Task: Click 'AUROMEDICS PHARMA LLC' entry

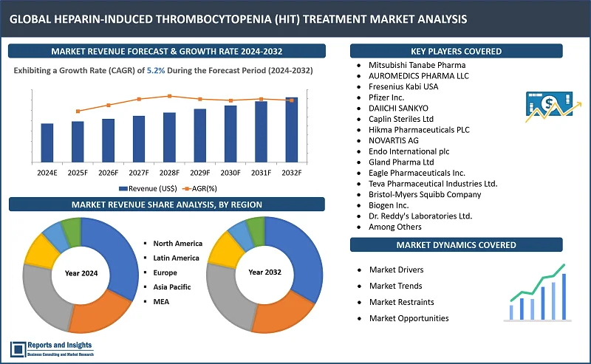Action: tap(419, 76)
